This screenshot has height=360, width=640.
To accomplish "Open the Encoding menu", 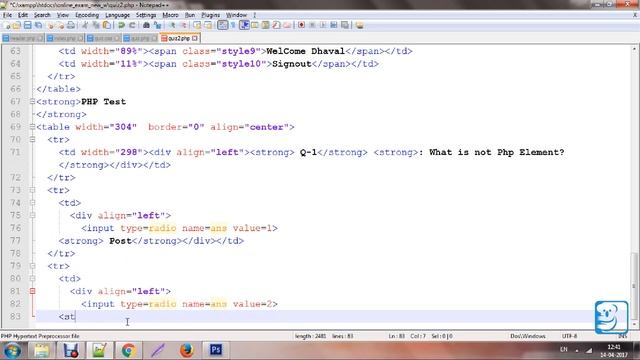I will (x=87, y=15).
